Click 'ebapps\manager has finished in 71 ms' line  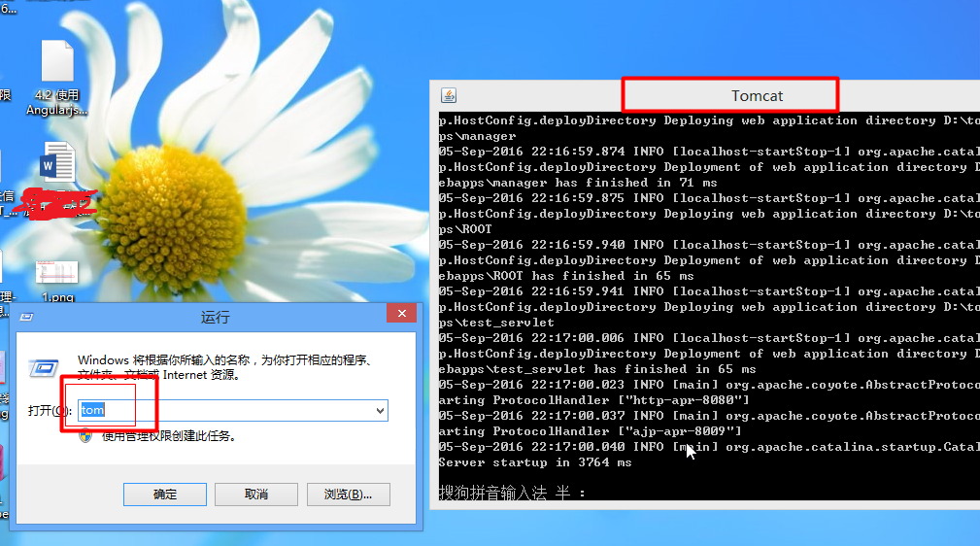pyautogui.click(x=578, y=183)
